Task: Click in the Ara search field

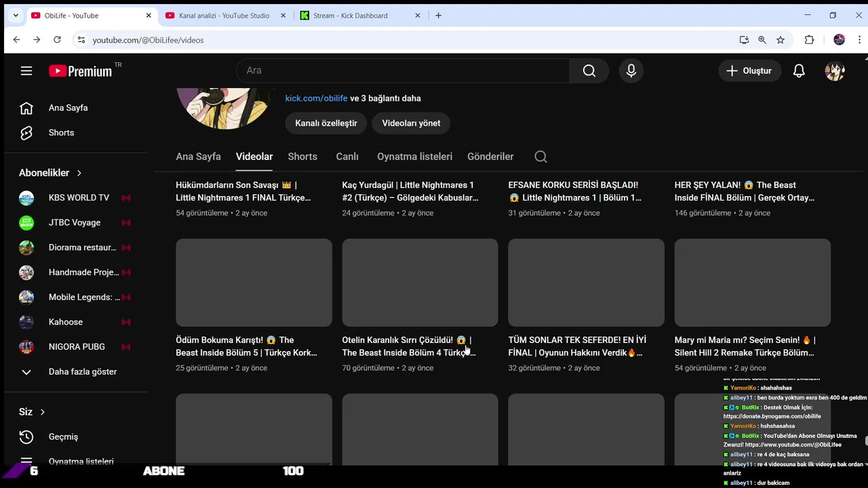Action: point(403,70)
